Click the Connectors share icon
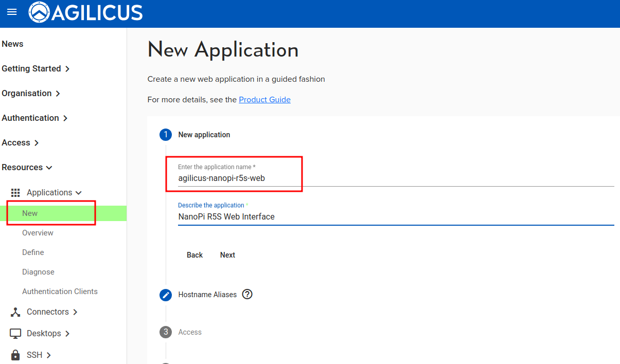This screenshot has height=364, width=620. point(15,312)
